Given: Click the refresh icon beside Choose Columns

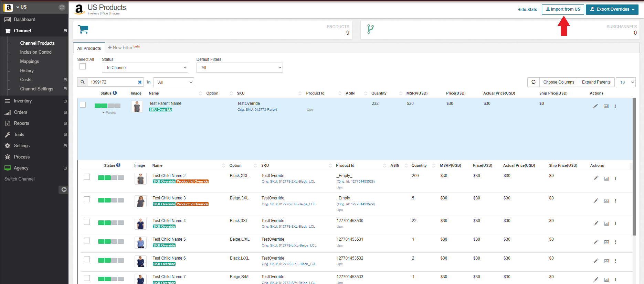Looking at the screenshot, I should pos(534,82).
